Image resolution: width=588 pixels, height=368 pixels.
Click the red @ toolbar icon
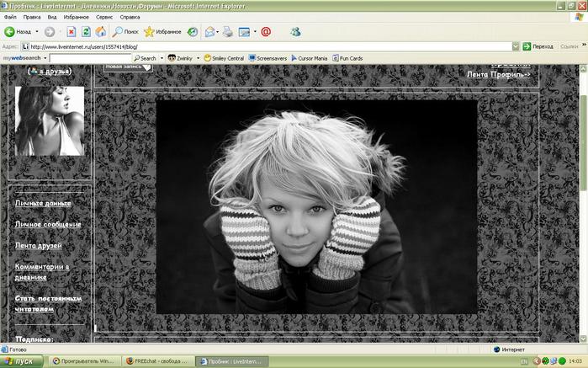(x=266, y=32)
